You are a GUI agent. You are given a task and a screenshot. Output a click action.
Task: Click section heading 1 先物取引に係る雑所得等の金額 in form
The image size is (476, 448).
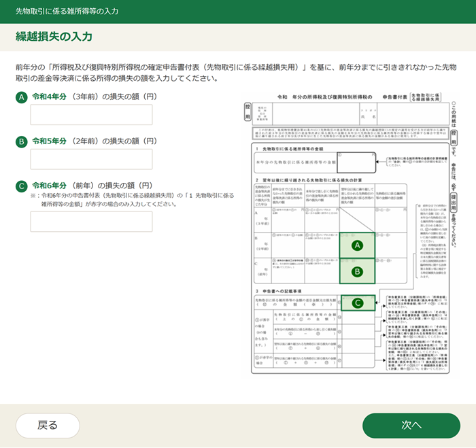pos(290,149)
